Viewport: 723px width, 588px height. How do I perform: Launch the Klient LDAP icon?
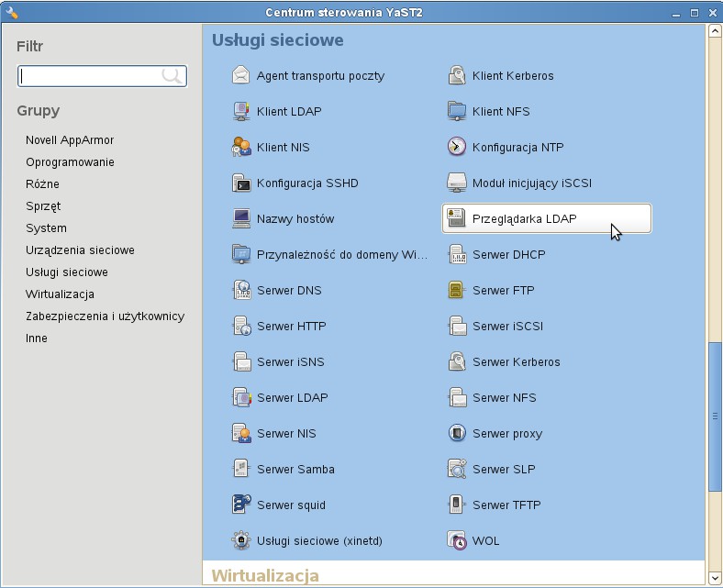(x=240, y=112)
